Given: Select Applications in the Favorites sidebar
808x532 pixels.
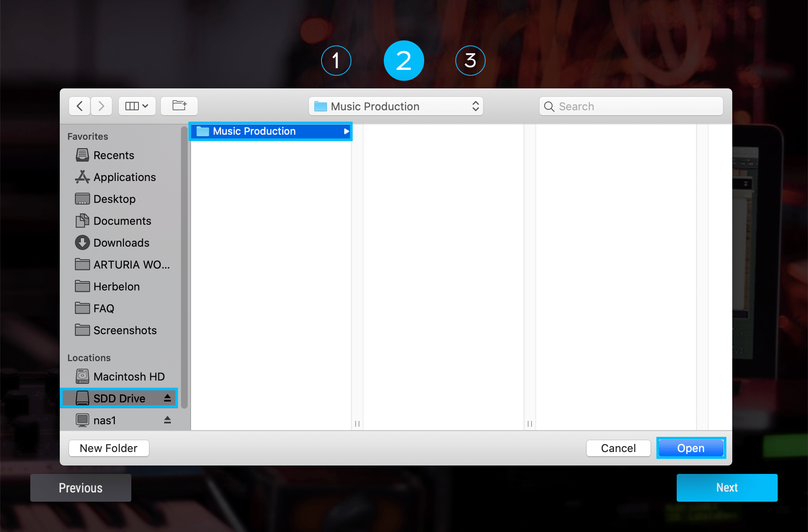Looking at the screenshot, I should pos(124,177).
